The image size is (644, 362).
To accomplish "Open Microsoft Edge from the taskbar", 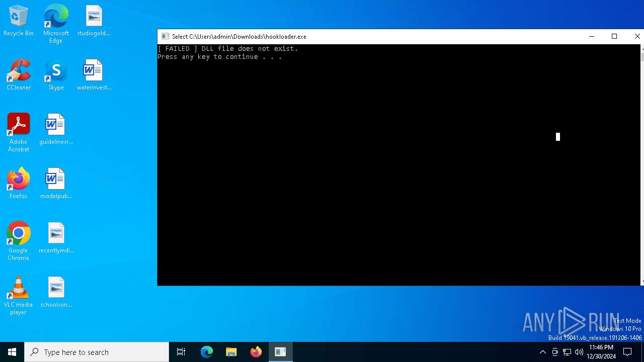I will (x=207, y=352).
